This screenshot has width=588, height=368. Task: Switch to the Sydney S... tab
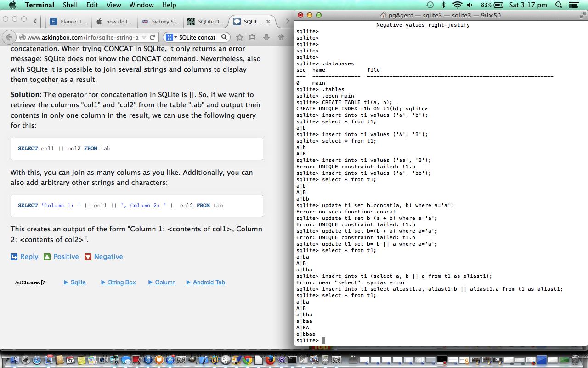pos(160,22)
